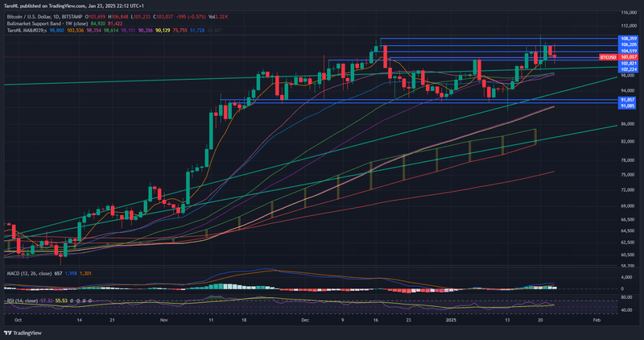Click the MACD pane 4,000 axis label
The height and width of the screenshot is (340, 644).
[x=628, y=277]
